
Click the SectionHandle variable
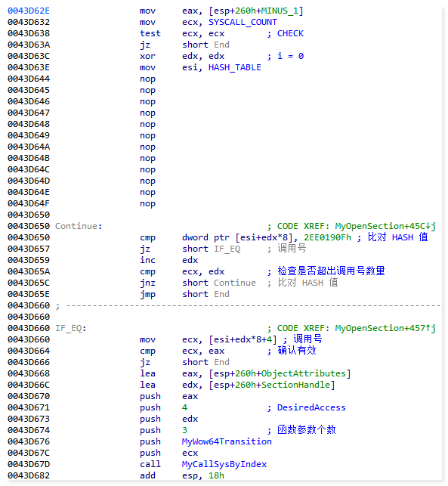pos(295,385)
